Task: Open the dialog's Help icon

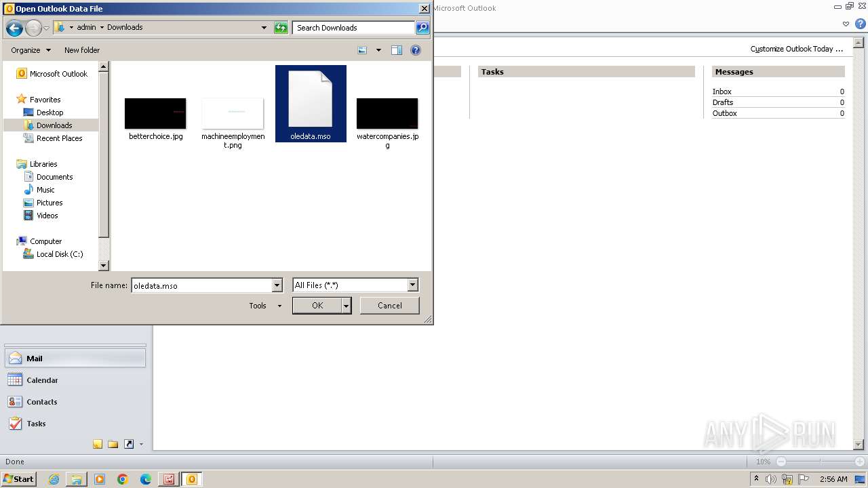Action: 416,50
